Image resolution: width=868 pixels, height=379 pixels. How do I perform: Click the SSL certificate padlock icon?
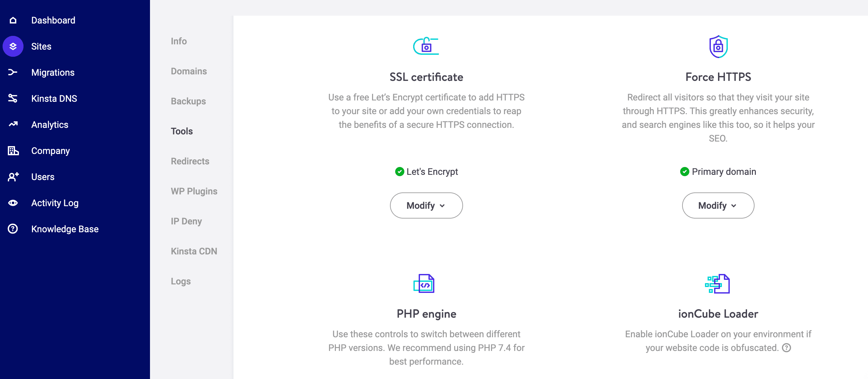[426, 46]
